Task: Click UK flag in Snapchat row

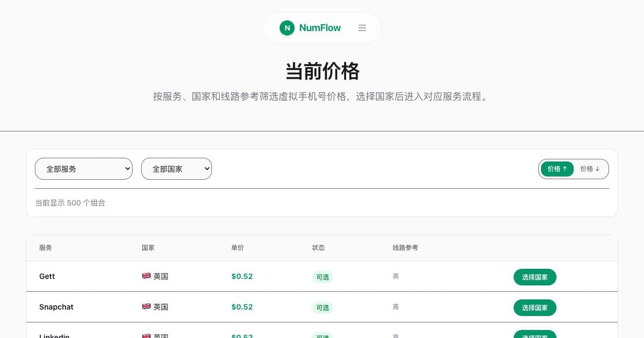Action: click(146, 306)
